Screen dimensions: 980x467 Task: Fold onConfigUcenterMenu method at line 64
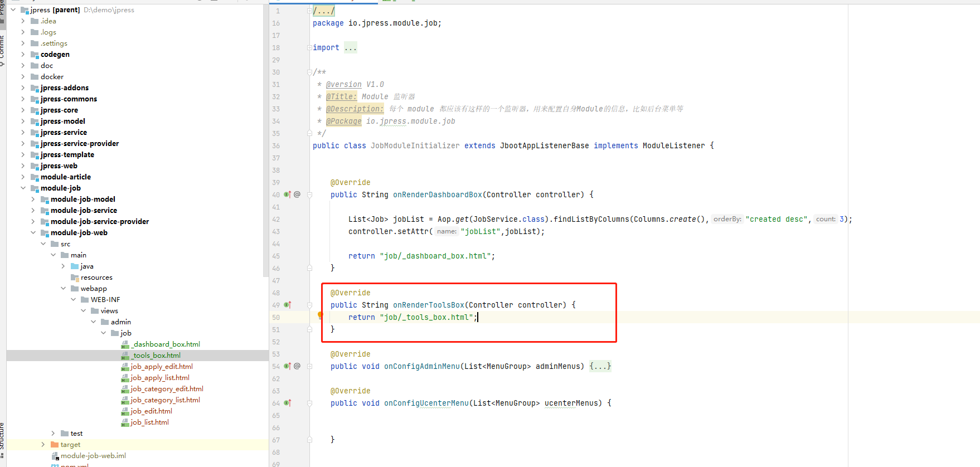coord(309,403)
